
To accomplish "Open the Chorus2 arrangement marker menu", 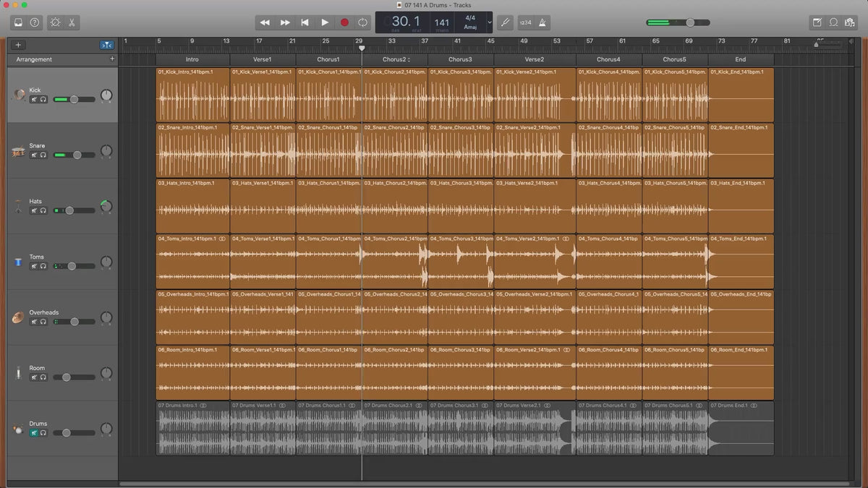I will click(409, 59).
